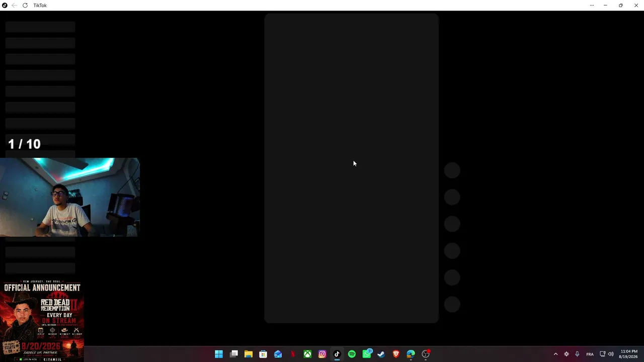Reload the TikTok page with the refresh icon

[x=25, y=6]
